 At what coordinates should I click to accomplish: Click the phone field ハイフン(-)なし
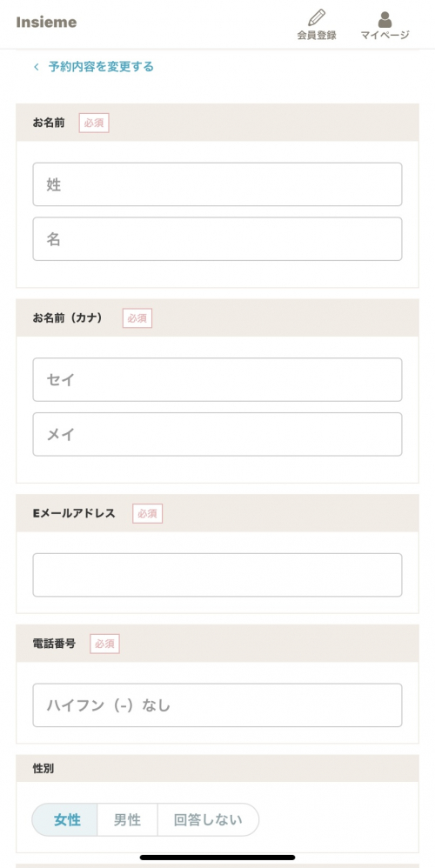tap(217, 705)
